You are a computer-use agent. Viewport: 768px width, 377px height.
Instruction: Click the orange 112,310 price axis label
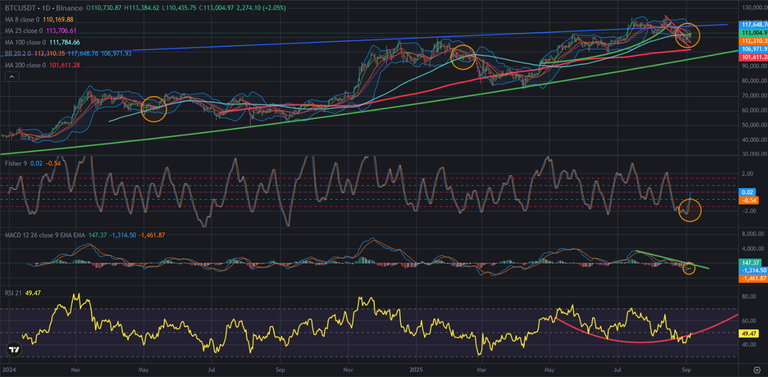(754, 41)
